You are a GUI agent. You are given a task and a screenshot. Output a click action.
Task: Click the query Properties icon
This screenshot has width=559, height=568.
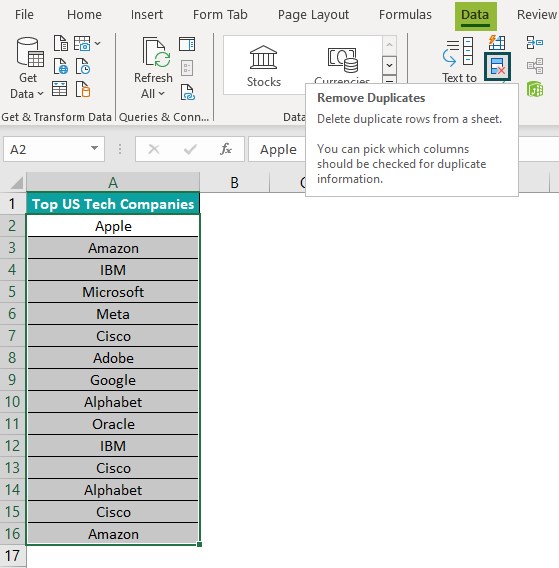coord(187,67)
